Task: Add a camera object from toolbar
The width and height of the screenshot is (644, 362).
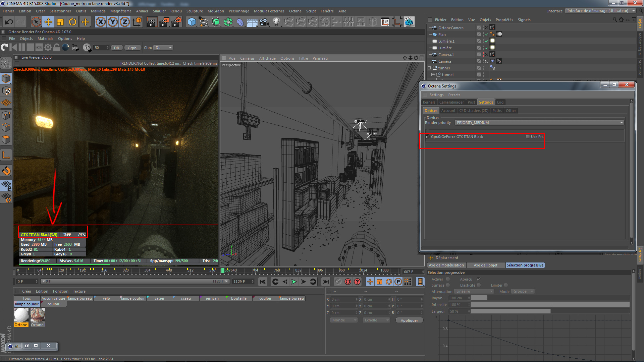Action: point(264,22)
